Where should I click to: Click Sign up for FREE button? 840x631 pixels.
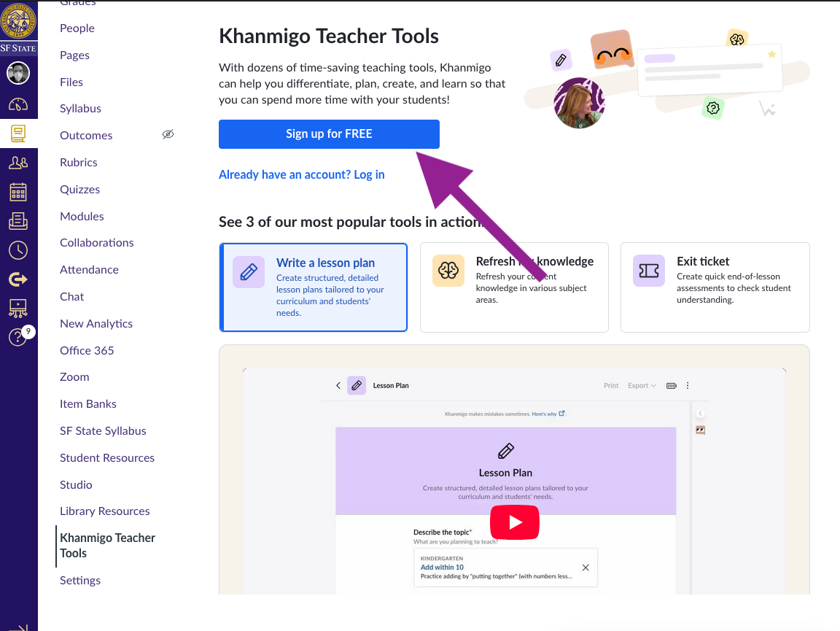[329, 134]
